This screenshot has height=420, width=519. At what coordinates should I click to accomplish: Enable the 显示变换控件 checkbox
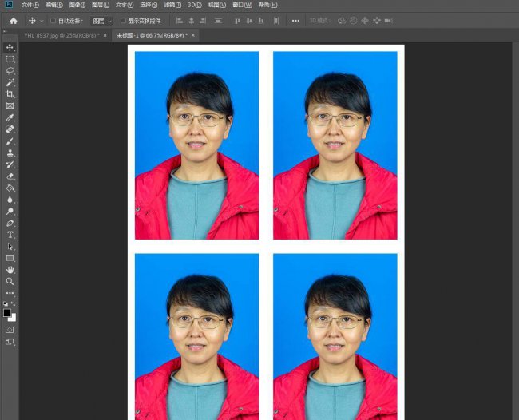123,21
